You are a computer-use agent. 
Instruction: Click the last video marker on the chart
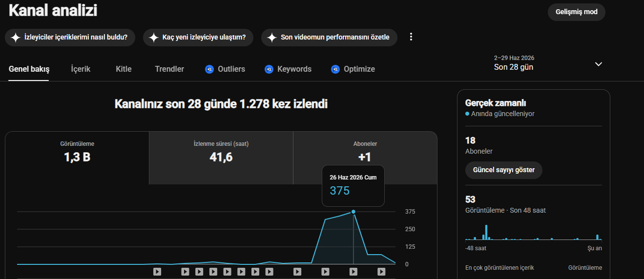click(381, 271)
